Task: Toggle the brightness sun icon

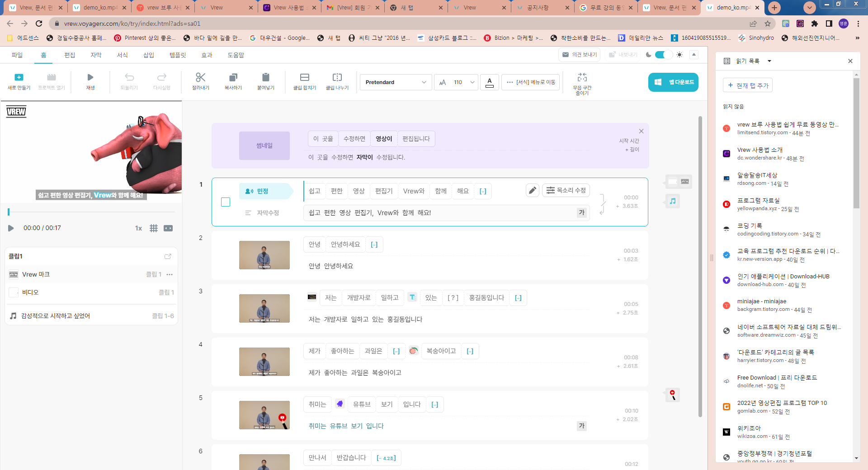Action: [679, 55]
